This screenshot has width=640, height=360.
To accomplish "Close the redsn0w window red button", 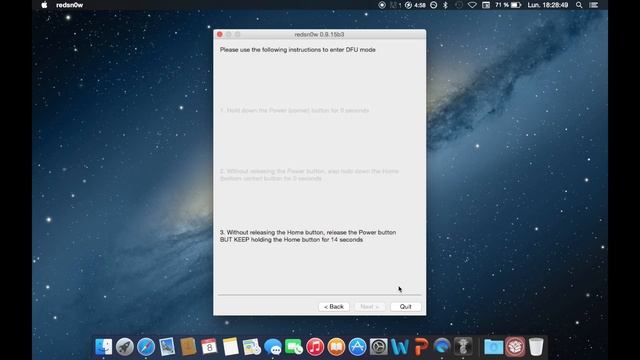I will point(220,34).
